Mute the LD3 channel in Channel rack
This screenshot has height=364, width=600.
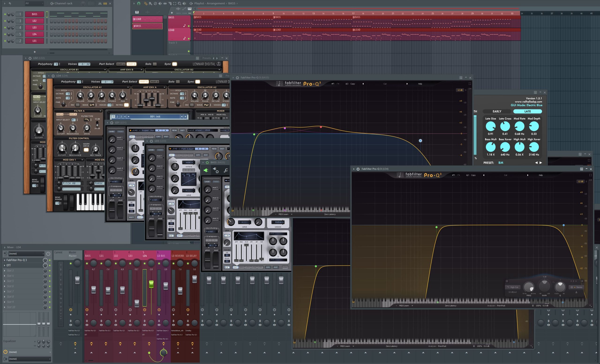point(5,27)
